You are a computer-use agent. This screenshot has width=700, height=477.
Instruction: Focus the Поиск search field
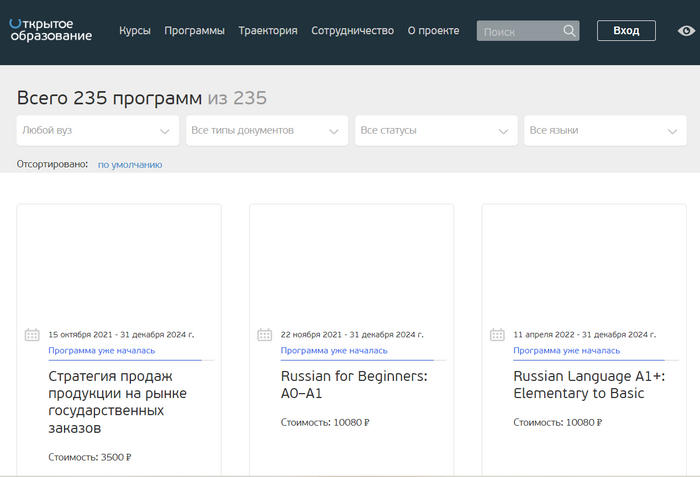518,31
